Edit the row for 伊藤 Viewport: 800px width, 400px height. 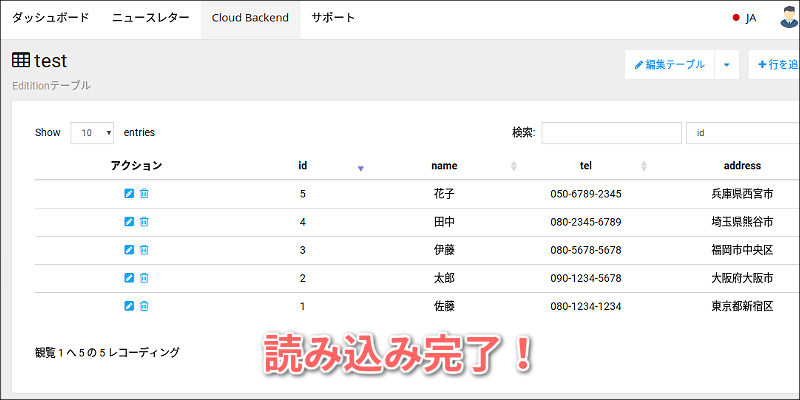[129, 249]
